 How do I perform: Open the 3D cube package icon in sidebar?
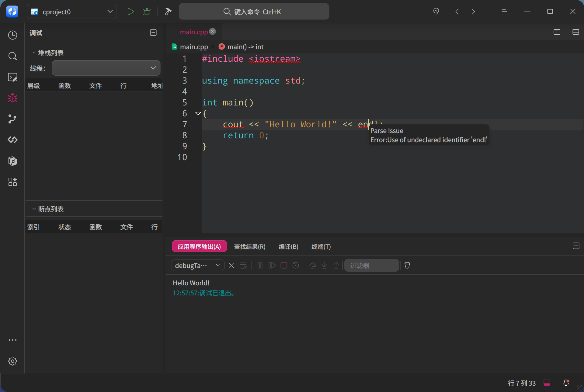12,161
